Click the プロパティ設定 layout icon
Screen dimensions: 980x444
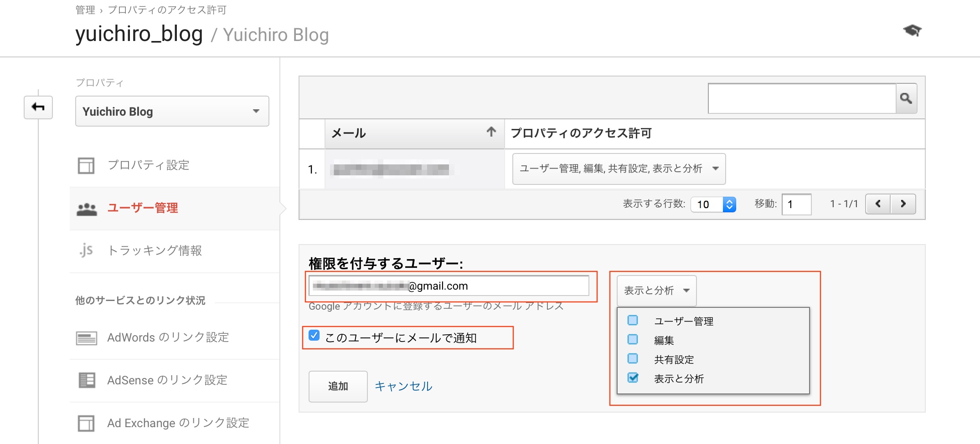[x=86, y=165]
